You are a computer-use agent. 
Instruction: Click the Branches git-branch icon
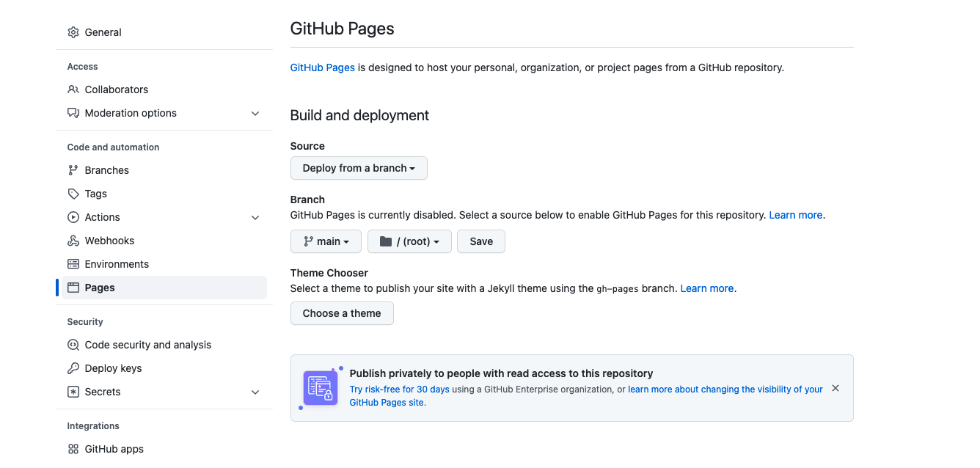(73, 170)
